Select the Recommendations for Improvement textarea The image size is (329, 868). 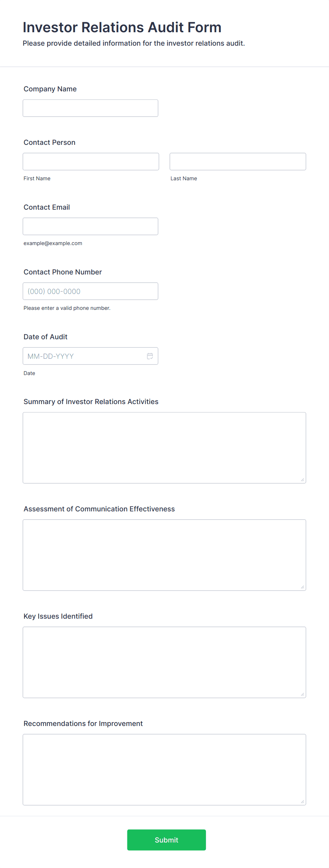[164, 770]
